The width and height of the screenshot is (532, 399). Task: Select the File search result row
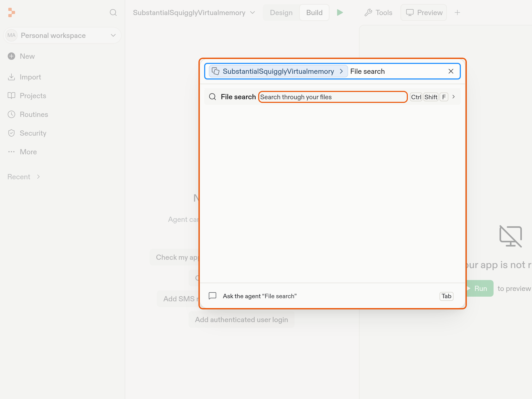[x=332, y=97]
